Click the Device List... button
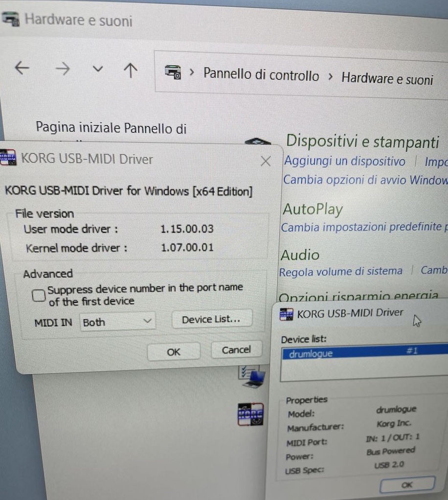This screenshot has width=448, height=500. point(212,319)
